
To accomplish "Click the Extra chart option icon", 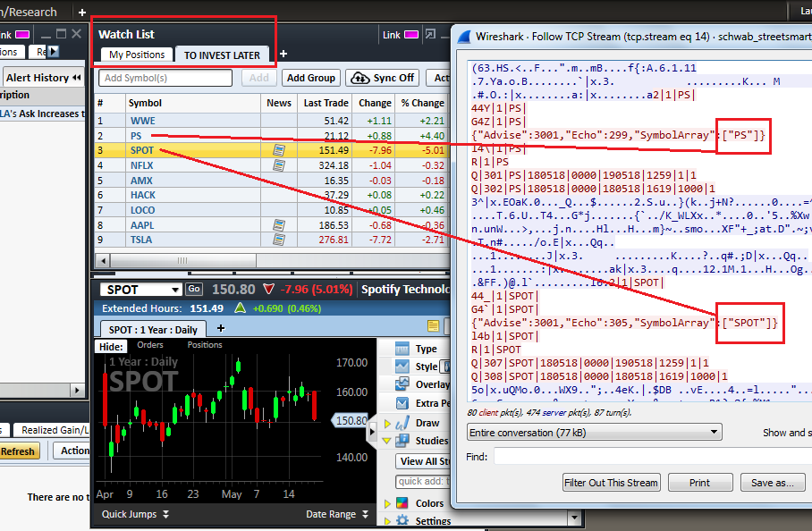I will pos(402,402).
